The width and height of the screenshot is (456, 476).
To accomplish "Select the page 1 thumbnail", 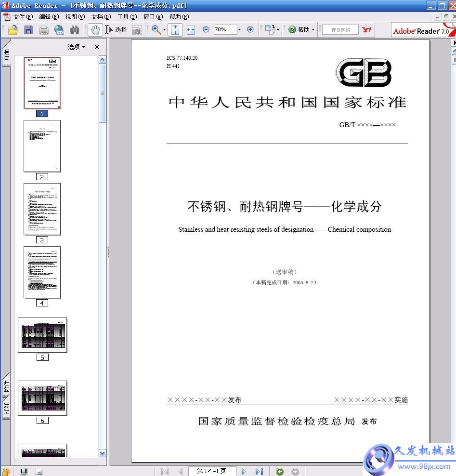I will point(42,83).
